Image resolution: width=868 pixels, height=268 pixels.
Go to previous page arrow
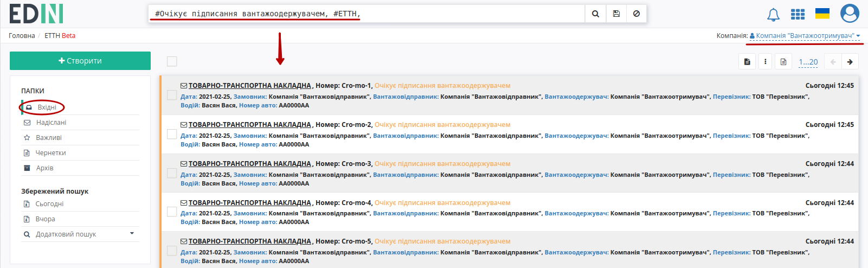pos(833,62)
